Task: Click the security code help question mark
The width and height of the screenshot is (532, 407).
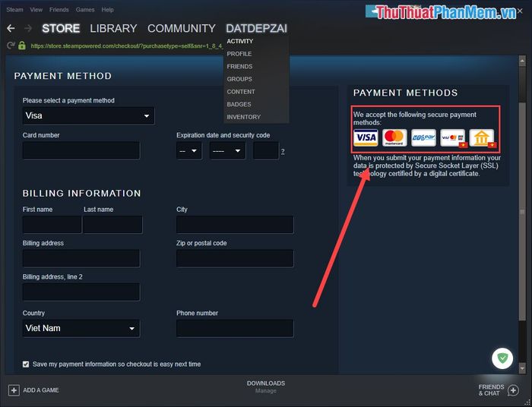Action: [x=283, y=152]
